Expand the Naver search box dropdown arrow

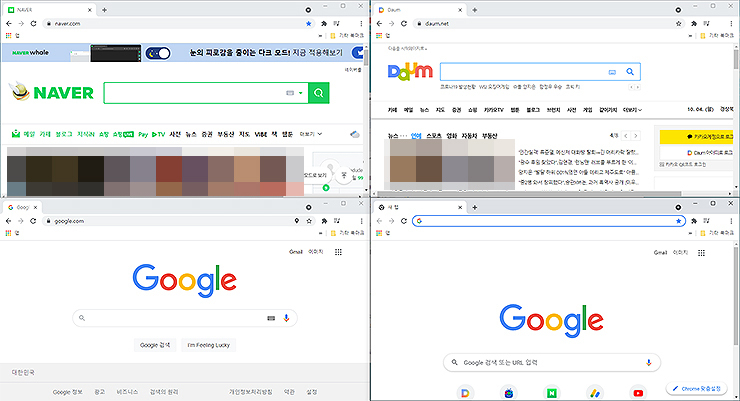(x=301, y=93)
